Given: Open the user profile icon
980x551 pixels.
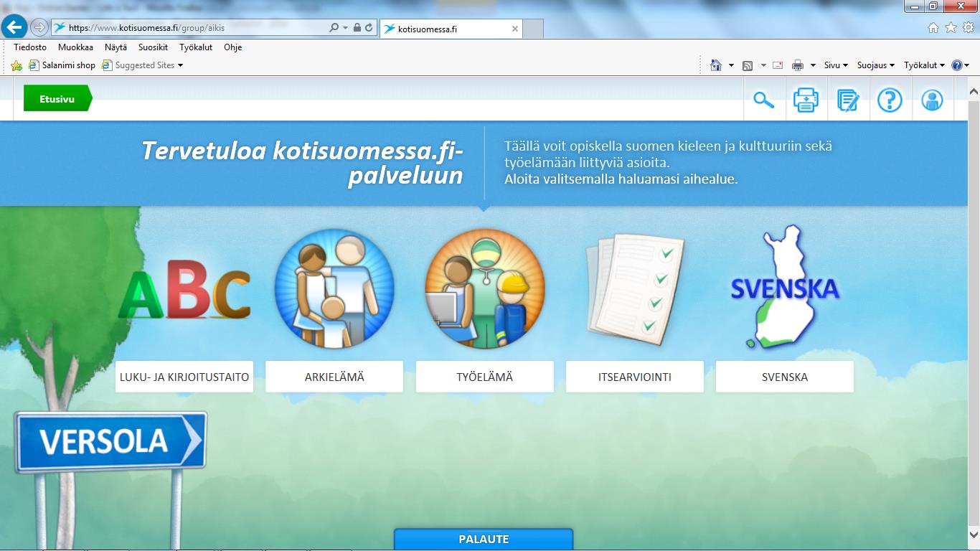Looking at the screenshot, I should (x=932, y=100).
